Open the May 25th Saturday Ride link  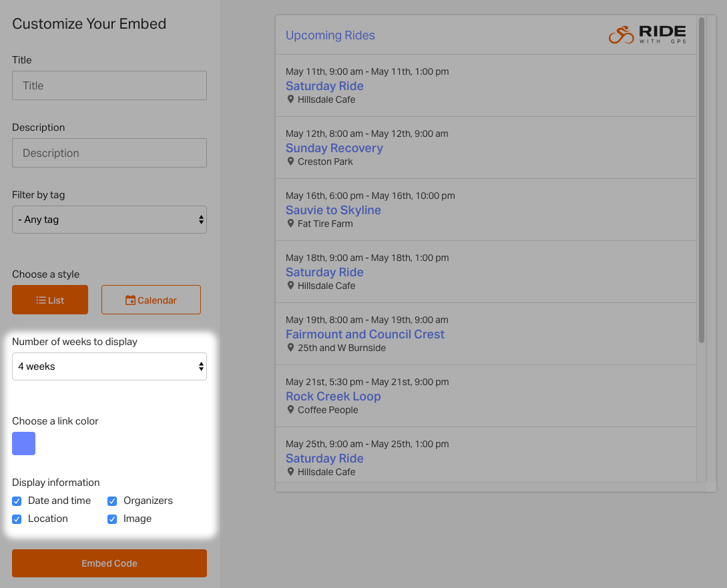324,459
